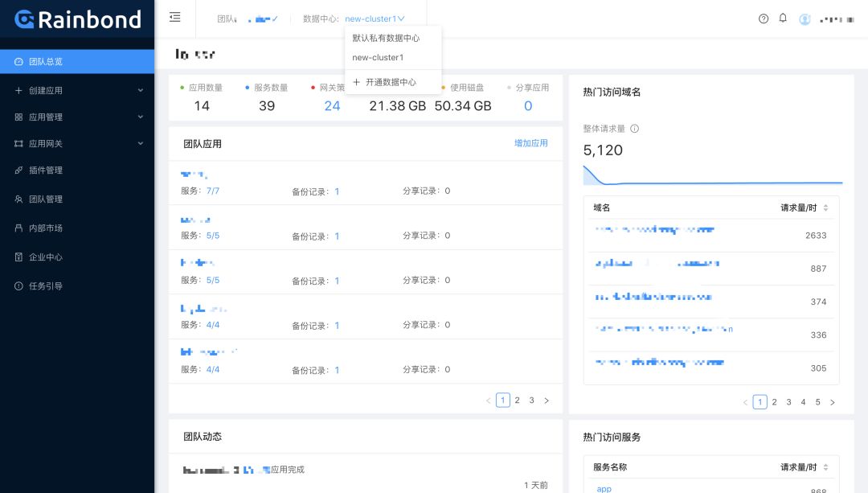Click the plugin icon beside 插件管理
The height and width of the screenshot is (493, 868).
click(x=18, y=170)
